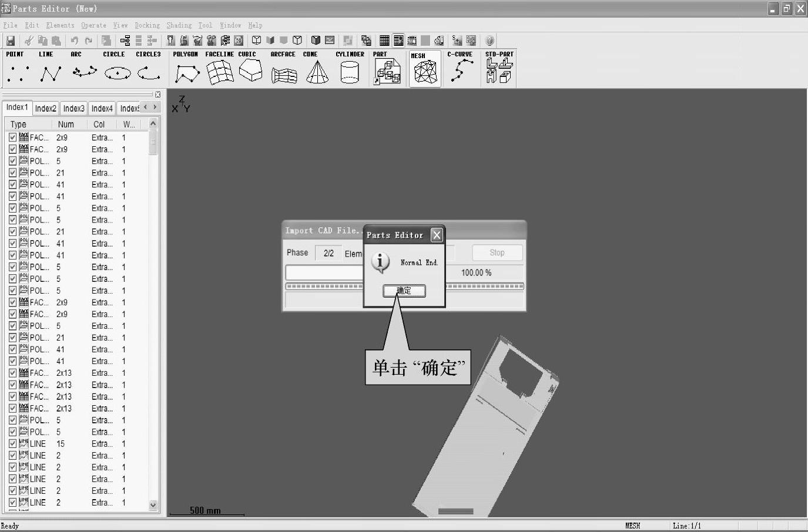Switch to the Index4 tab
Screen dimensions: 808x532
pos(102,108)
